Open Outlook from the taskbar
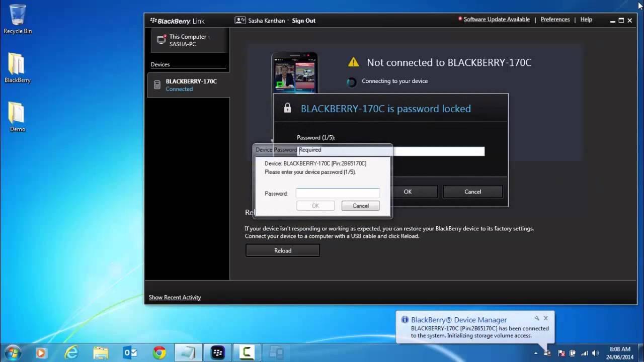 (x=130, y=352)
